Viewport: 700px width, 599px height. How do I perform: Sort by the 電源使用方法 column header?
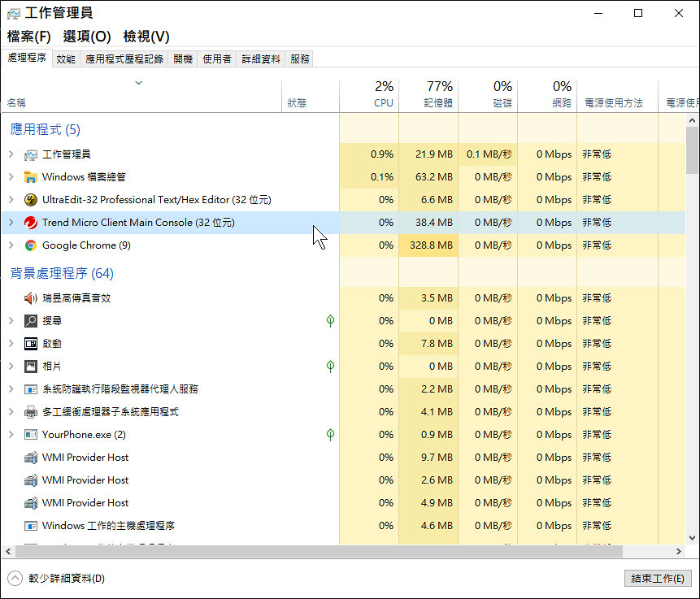click(x=617, y=96)
